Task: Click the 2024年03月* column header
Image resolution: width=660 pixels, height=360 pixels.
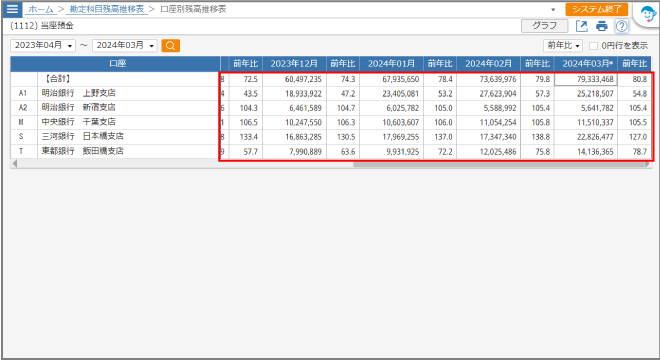Action: [586, 64]
